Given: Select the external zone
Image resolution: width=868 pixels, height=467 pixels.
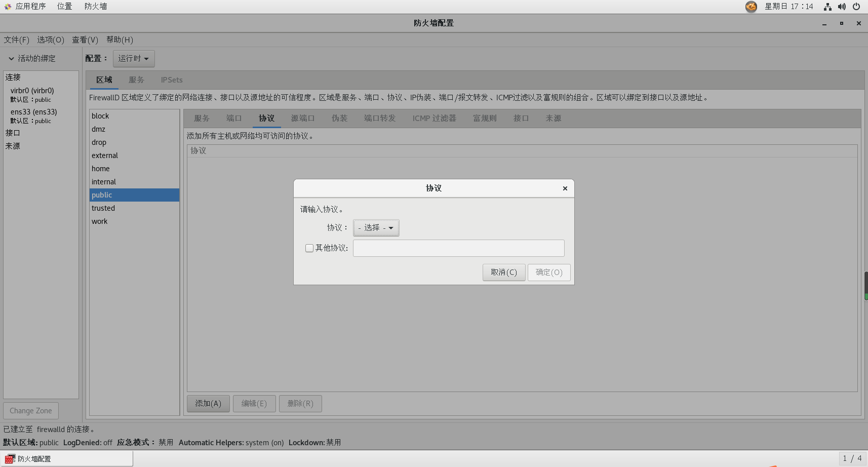Looking at the screenshot, I should coord(134,155).
